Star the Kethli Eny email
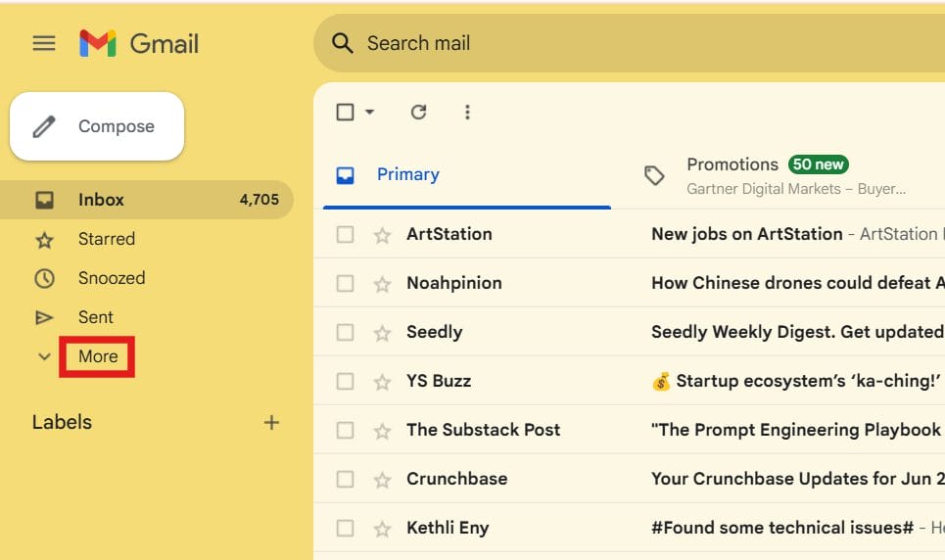This screenshot has width=945, height=560. pos(382,529)
